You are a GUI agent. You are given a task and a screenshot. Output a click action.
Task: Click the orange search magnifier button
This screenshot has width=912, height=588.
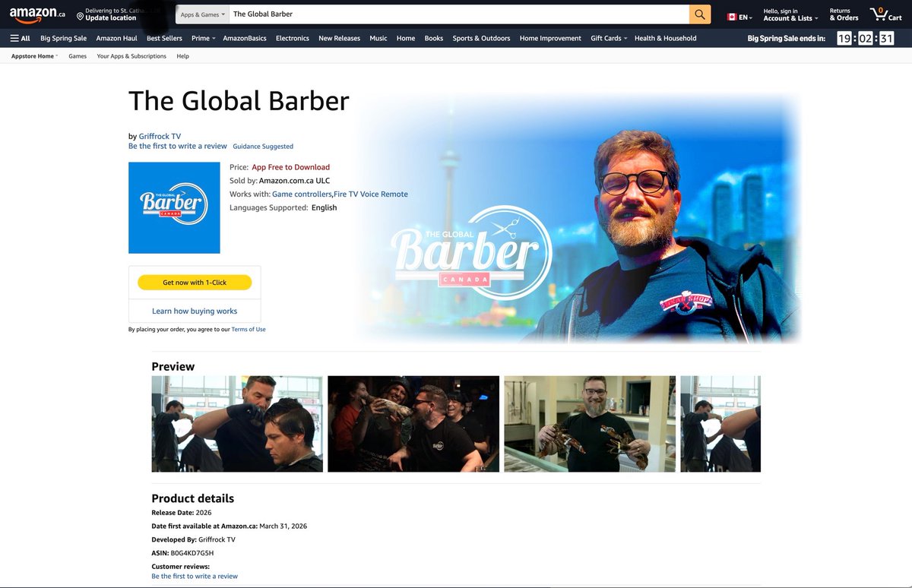[700, 14]
